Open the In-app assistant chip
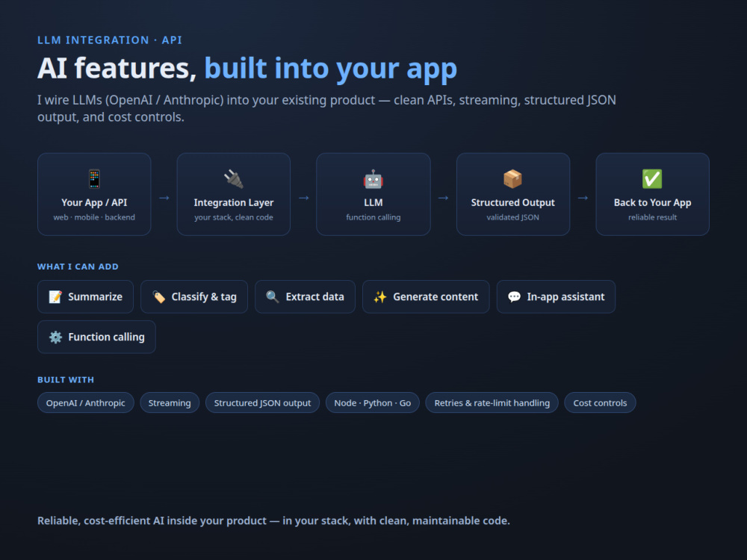The width and height of the screenshot is (747, 560). coord(556,296)
